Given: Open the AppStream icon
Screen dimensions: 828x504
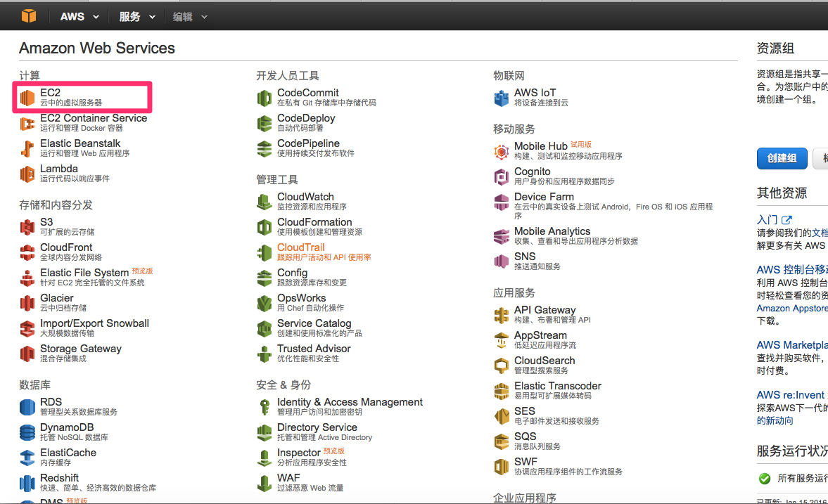Looking at the screenshot, I should [x=502, y=340].
